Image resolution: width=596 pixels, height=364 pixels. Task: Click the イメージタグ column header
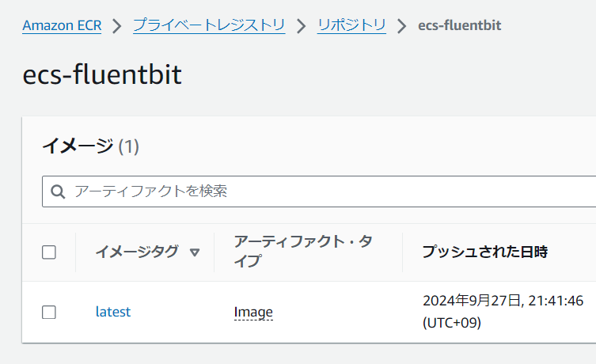(137, 252)
